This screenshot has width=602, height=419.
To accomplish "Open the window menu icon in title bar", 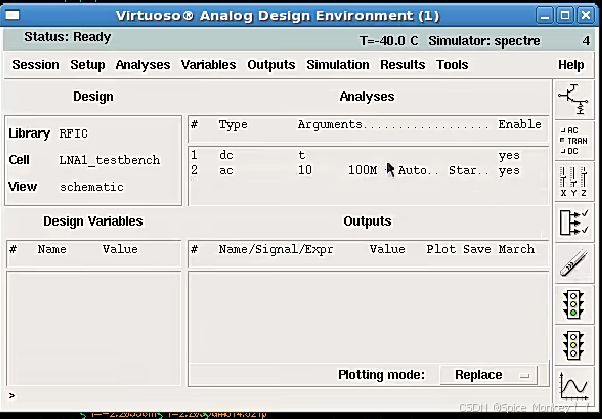I will (x=12, y=15).
